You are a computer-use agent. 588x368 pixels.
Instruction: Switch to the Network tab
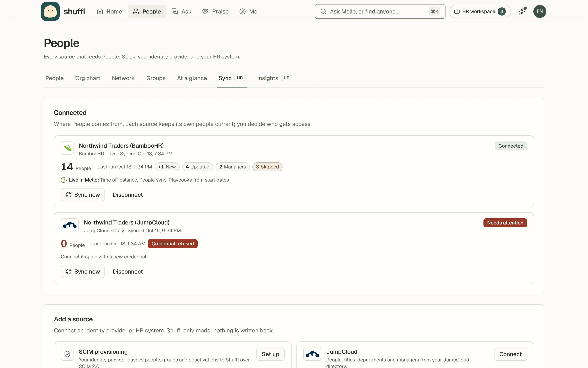tap(123, 78)
